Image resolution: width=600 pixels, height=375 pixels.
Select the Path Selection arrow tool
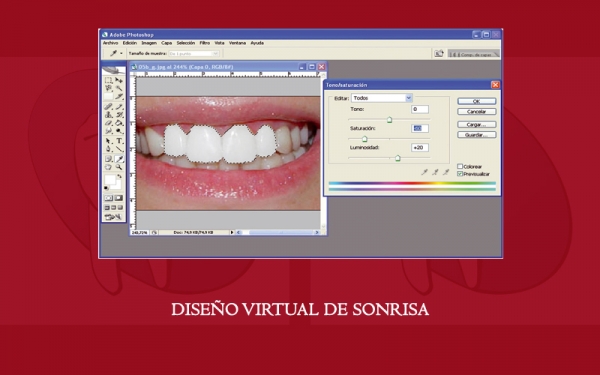tap(109, 141)
